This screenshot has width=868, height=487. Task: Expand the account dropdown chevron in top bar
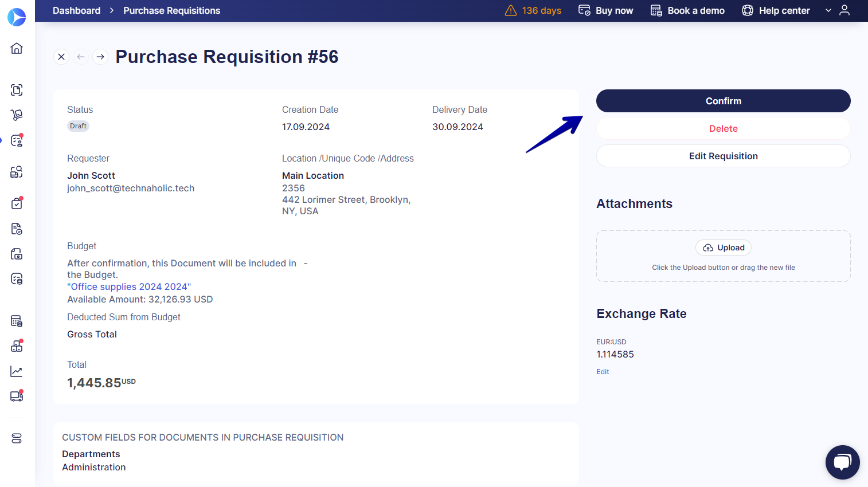pyautogui.click(x=828, y=10)
